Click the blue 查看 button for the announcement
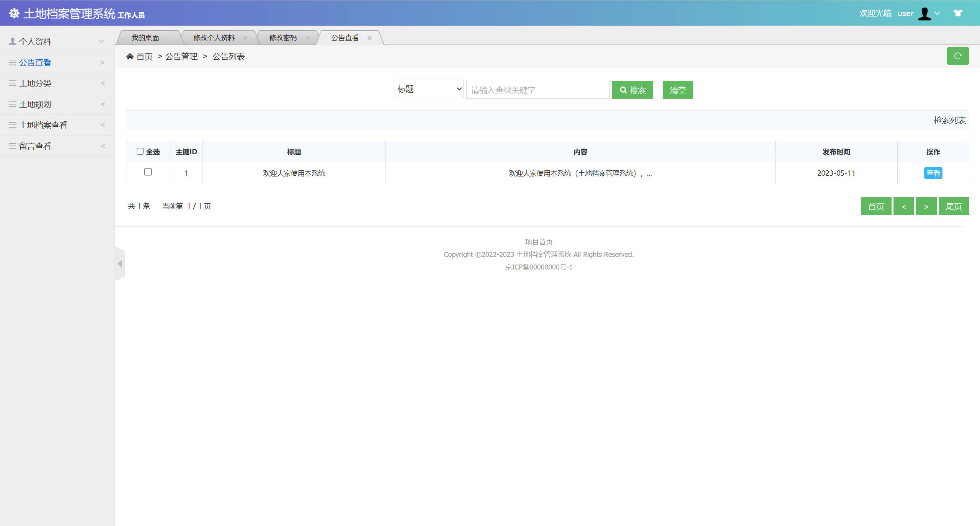 coord(933,173)
